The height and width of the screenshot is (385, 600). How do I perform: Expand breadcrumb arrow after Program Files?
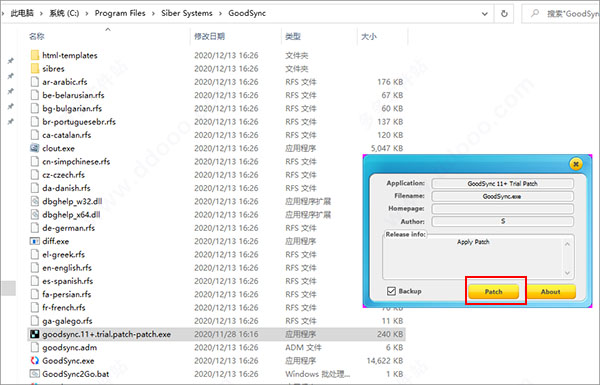(x=153, y=14)
